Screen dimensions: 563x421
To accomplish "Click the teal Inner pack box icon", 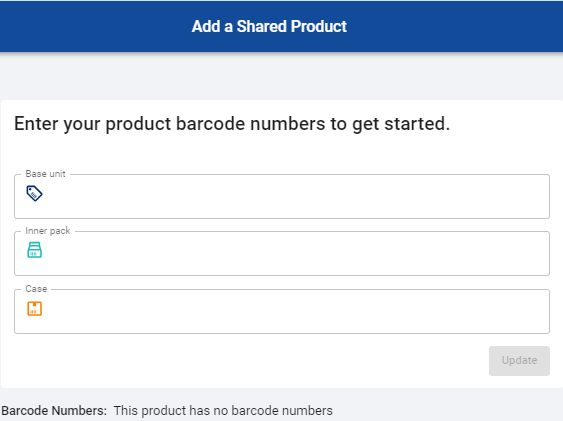I will tap(34, 250).
